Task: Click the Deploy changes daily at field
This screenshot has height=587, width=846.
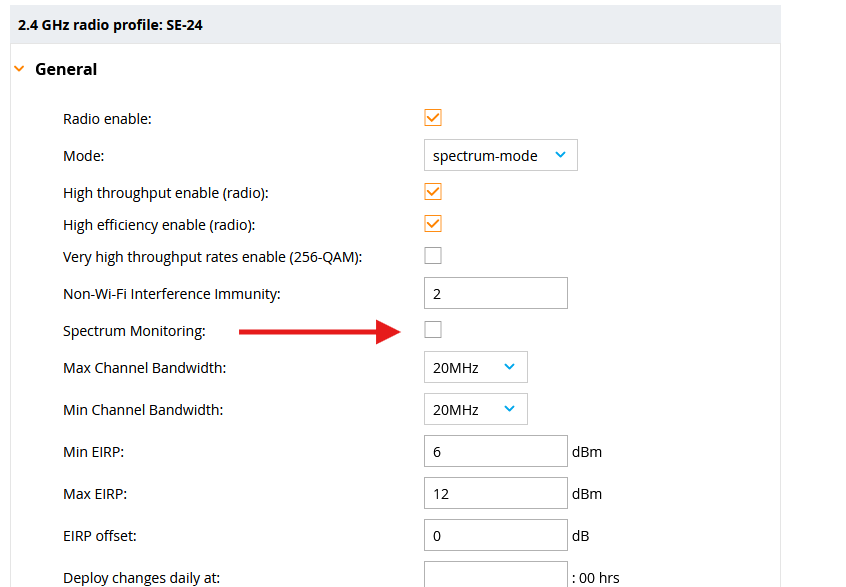Action: click(496, 575)
